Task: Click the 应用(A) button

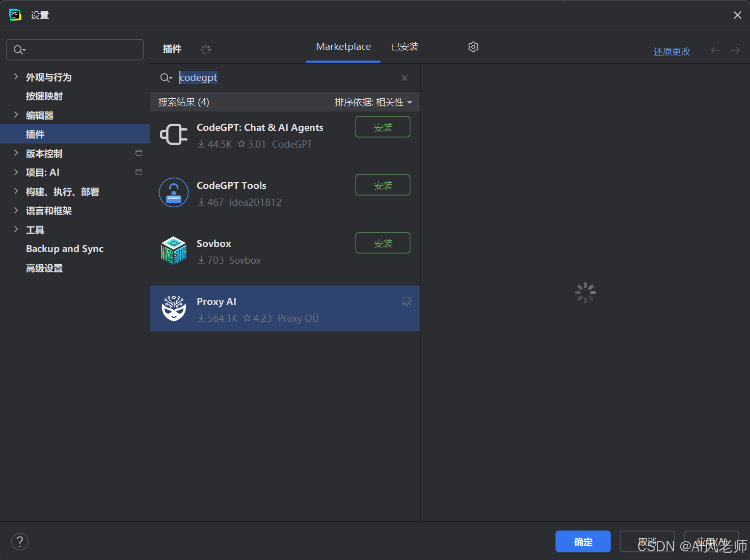Action: 711,542
